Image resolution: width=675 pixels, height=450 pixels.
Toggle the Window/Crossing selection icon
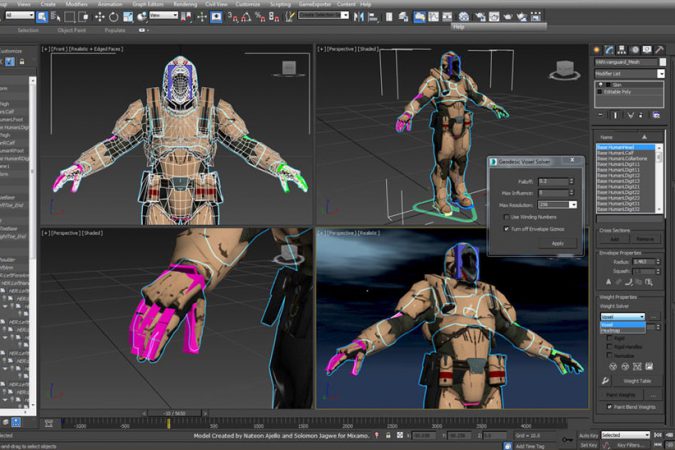tap(84, 17)
